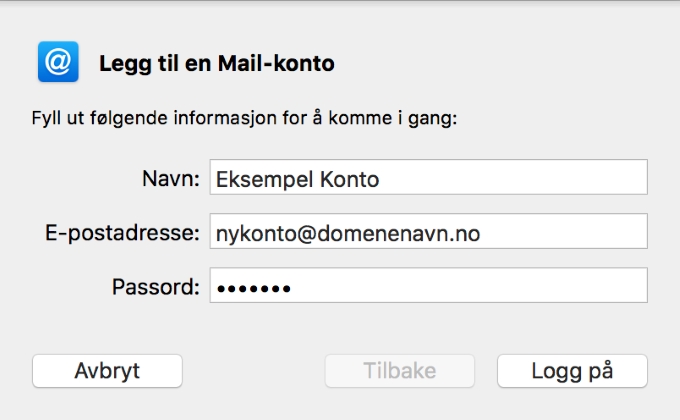680x420 pixels.
Task: Click the word 'Mail-konto' in the title
Action: pos(276,63)
